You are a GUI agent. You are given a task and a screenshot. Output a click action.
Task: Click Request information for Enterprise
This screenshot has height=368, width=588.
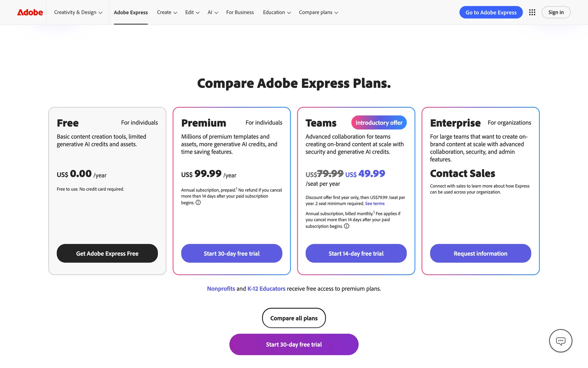point(480,253)
